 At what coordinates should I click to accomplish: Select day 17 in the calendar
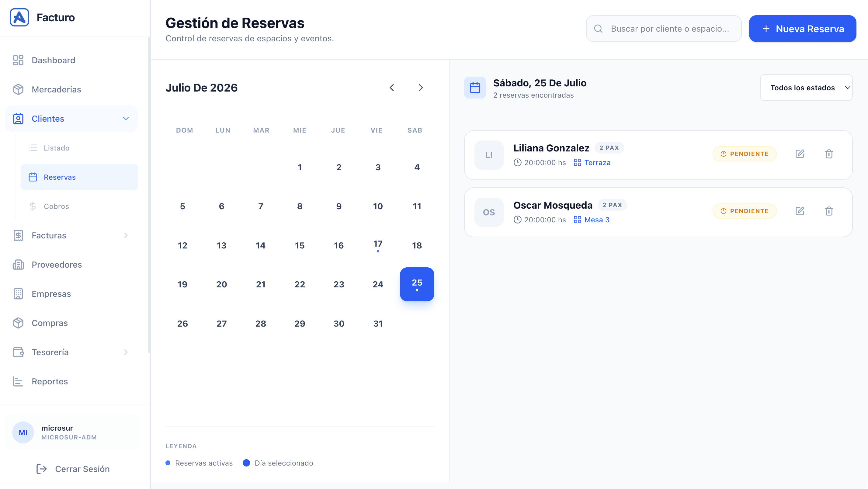click(x=378, y=245)
